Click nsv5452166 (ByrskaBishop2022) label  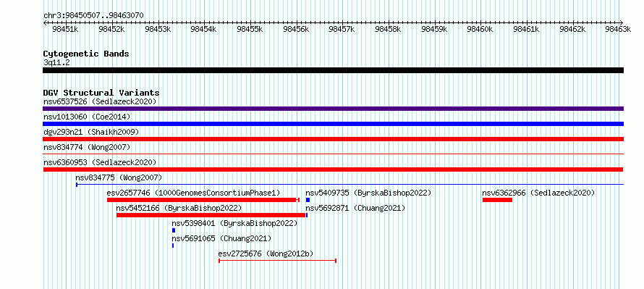click(179, 208)
